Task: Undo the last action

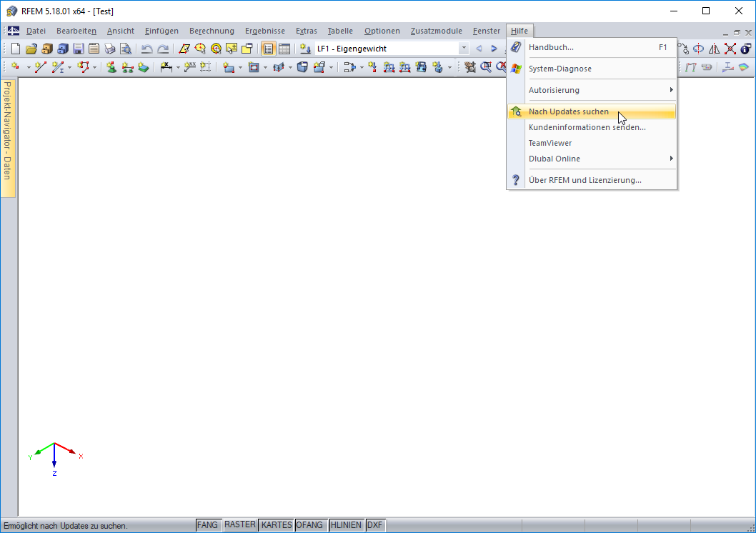Action: [147, 49]
